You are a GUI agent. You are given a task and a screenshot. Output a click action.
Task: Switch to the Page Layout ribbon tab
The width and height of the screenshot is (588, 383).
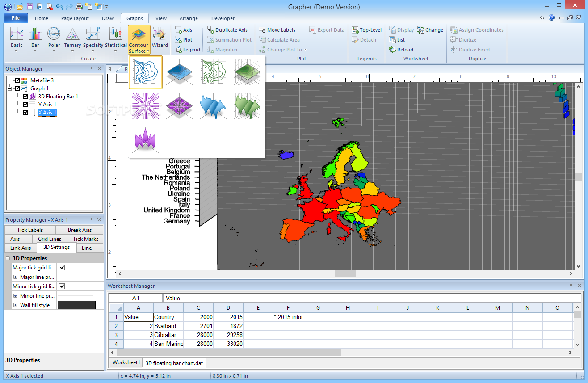75,18
